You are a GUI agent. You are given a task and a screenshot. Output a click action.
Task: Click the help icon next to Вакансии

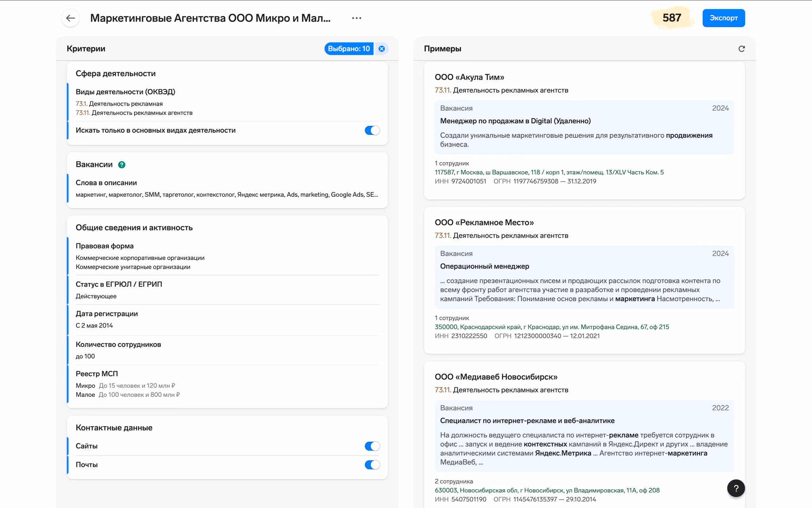[122, 165]
